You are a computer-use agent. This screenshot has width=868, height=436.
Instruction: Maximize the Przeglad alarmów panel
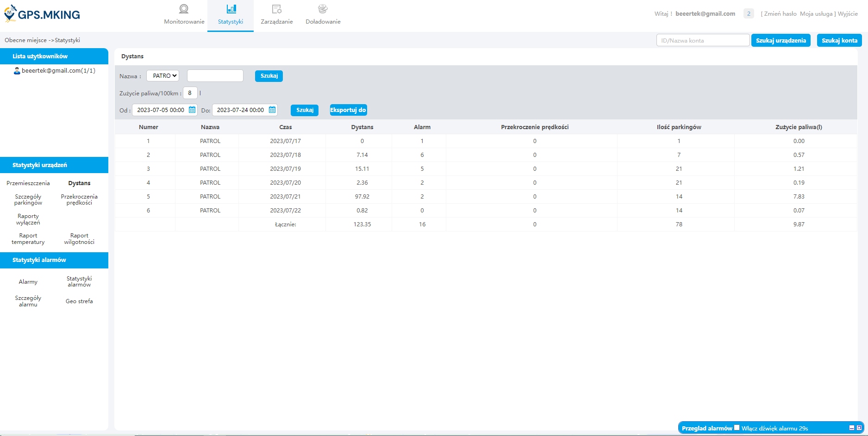[x=859, y=428]
